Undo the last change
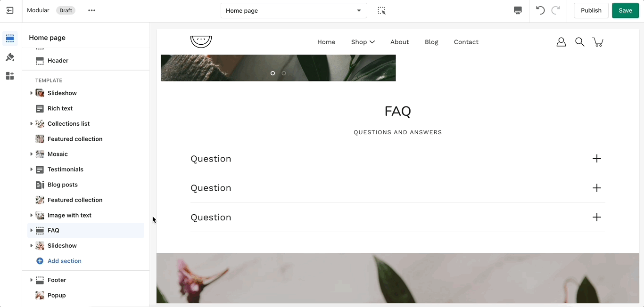This screenshot has width=644, height=307. click(x=540, y=10)
